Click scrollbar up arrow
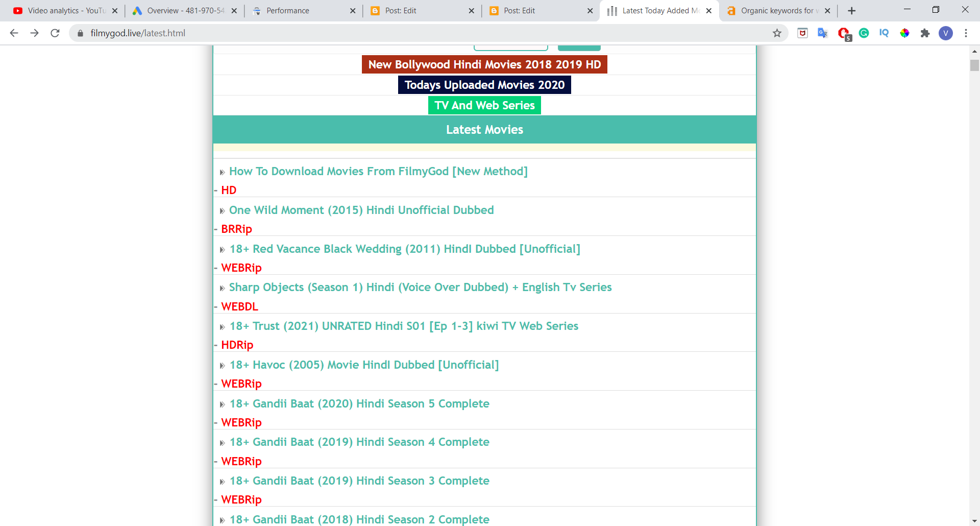The height and width of the screenshot is (526, 980). pos(974,51)
